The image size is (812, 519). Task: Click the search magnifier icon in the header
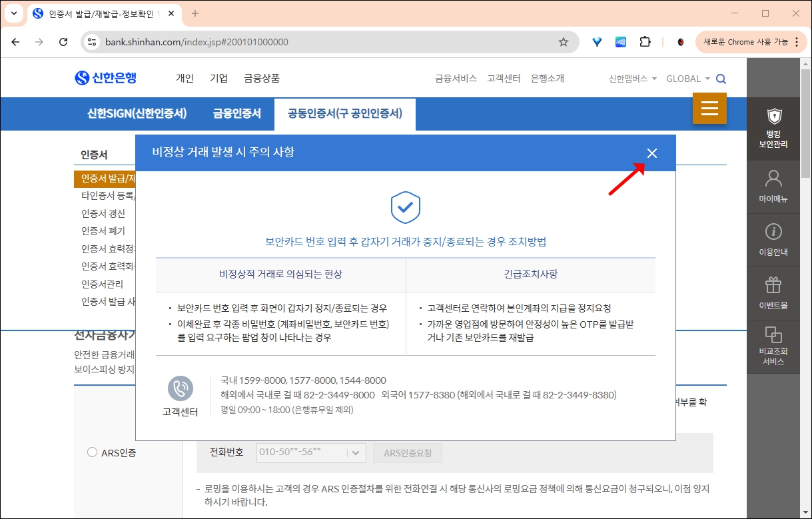pos(721,78)
